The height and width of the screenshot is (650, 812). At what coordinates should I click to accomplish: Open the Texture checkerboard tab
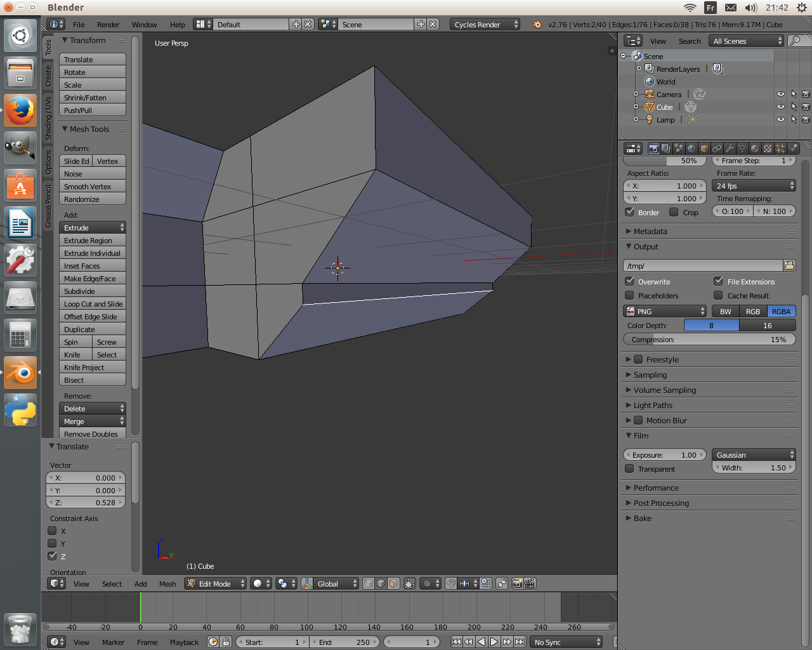(768, 149)
